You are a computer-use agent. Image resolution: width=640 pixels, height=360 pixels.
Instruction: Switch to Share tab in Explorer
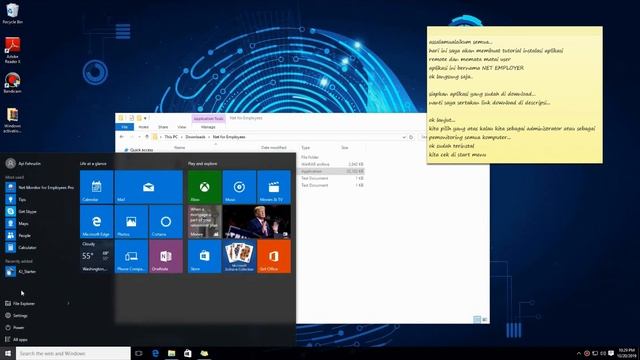(163, 127)
